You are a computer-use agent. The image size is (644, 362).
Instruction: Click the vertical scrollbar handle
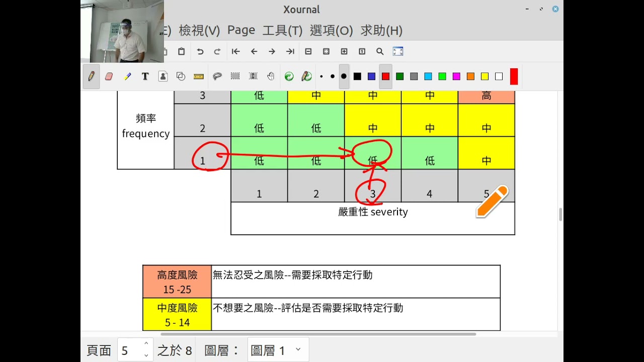click(x=560, y=214)
